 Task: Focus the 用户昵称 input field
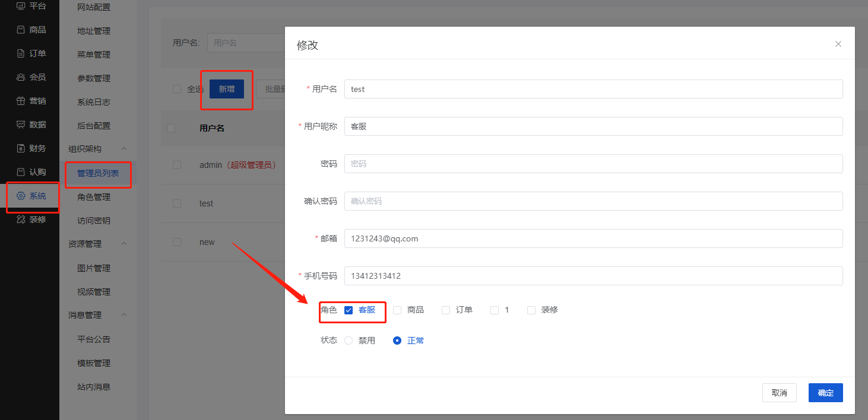click(594, 126)
